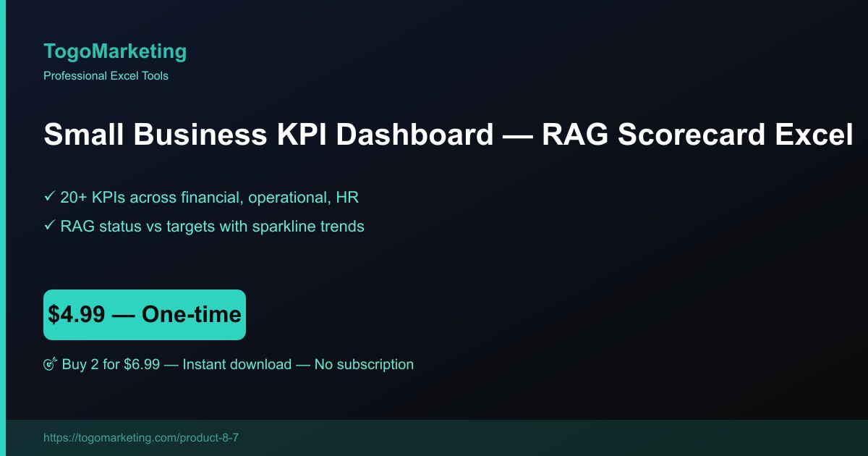Click the target emoji before Buy 2
868x456 pixels.
click(51, 365)
